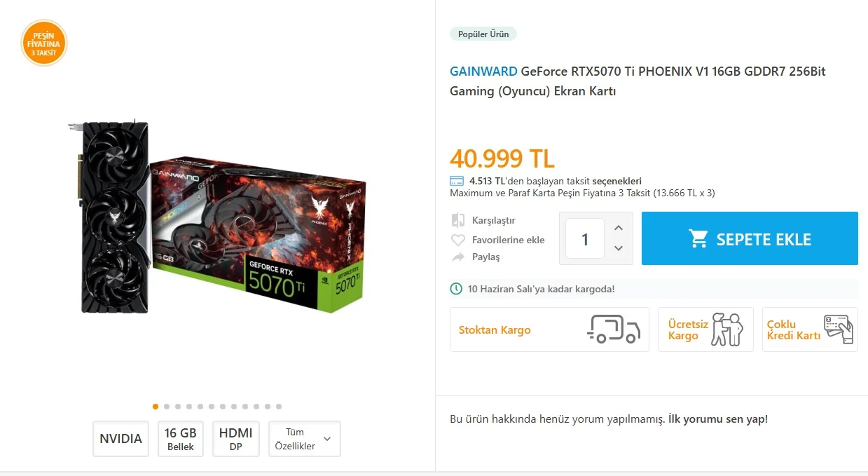Decrease quantity with the down arrow
Viewport: 868px width, 476px height.
(618, 248)
